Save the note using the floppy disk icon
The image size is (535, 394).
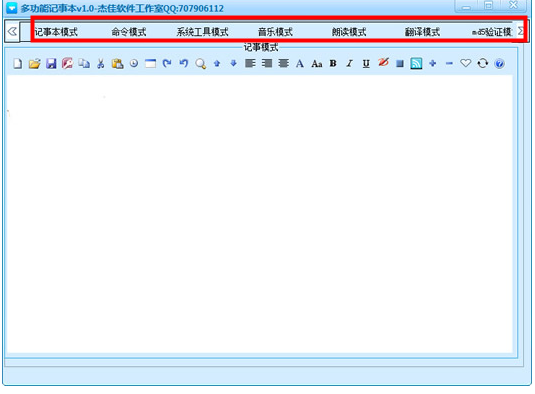(x=51, y=63)
